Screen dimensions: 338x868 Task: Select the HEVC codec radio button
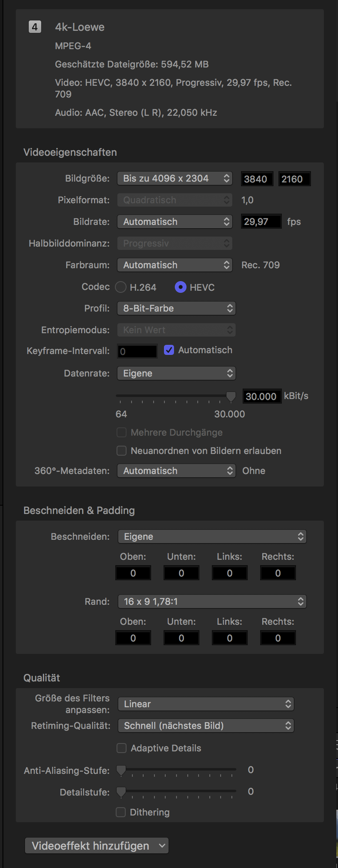[x=180, y=287]
